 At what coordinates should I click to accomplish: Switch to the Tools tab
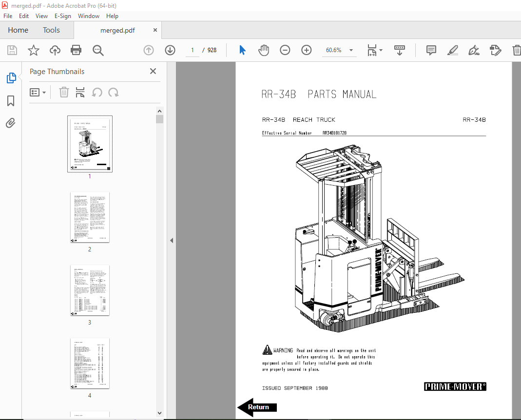(51, 30)
